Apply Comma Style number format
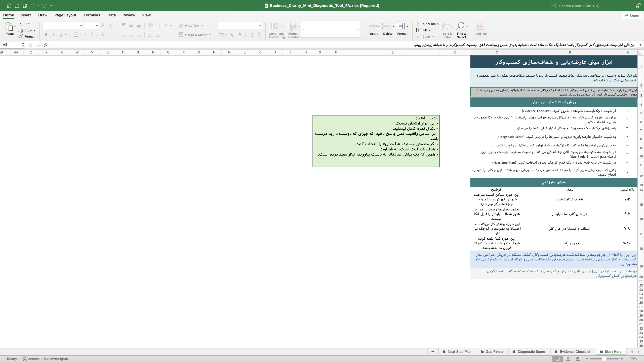Image resolution: width=644 pixels, height=362 pixels. 240,35
